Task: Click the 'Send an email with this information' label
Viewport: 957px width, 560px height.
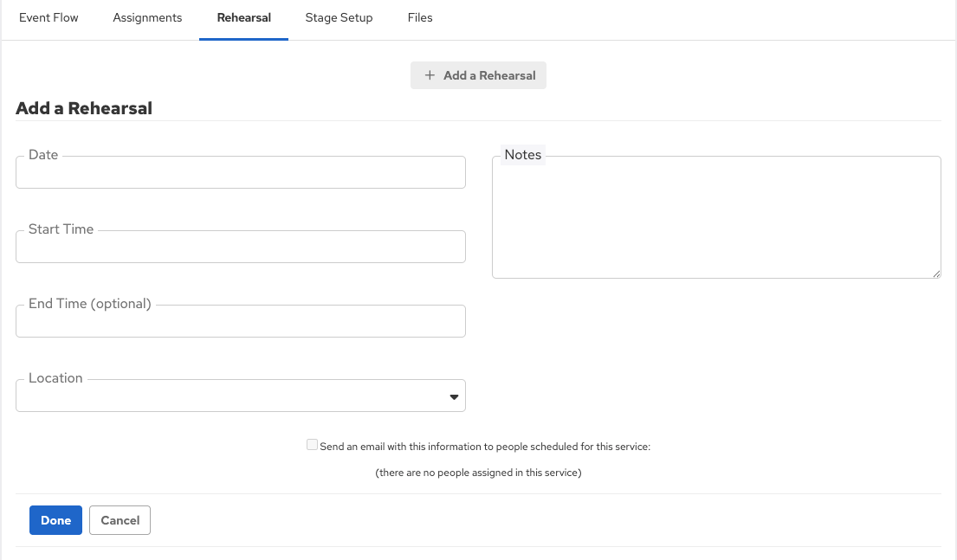Action: (x=484, y=447)
